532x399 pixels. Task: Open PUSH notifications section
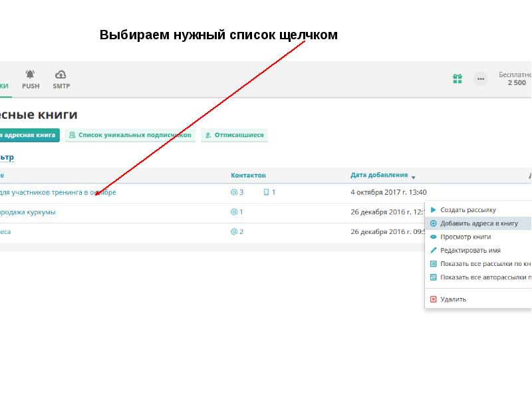(x=29, y=80)
